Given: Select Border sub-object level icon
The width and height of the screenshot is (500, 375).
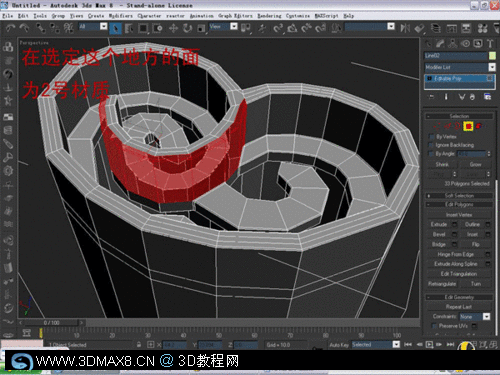Looking at the screenshot, I should coord(458,126).
